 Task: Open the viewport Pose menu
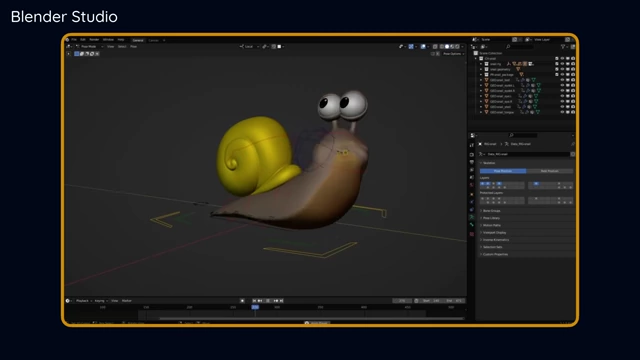133,47
